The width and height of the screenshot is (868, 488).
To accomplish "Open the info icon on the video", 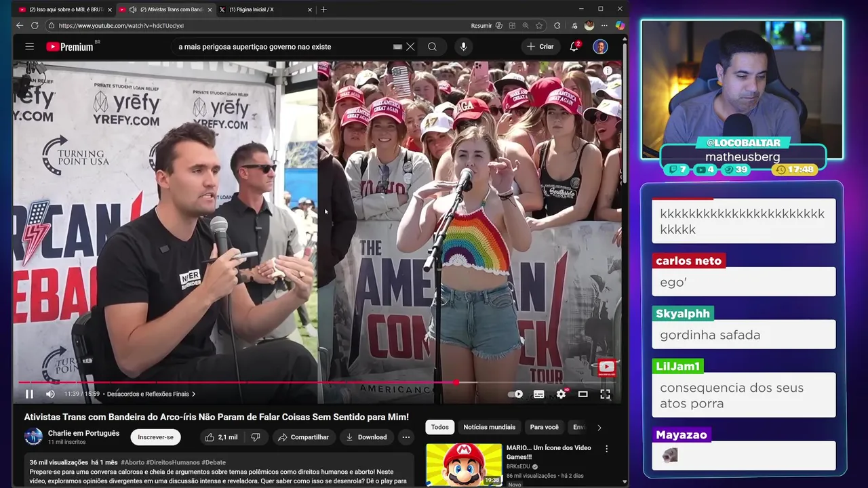I will click(x=608, y=70).
